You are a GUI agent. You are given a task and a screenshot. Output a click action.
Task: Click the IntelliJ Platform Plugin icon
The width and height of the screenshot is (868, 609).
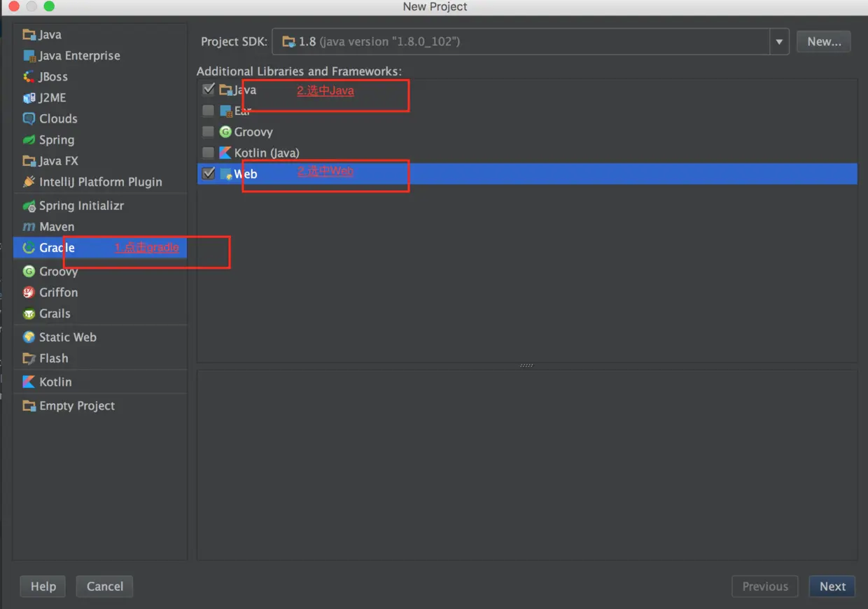pyautogui.click(x=29, y=182)
